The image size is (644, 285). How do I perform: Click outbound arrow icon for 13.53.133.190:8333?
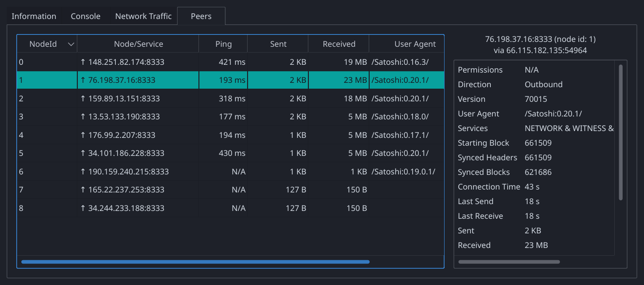click(x=83, y=117)
